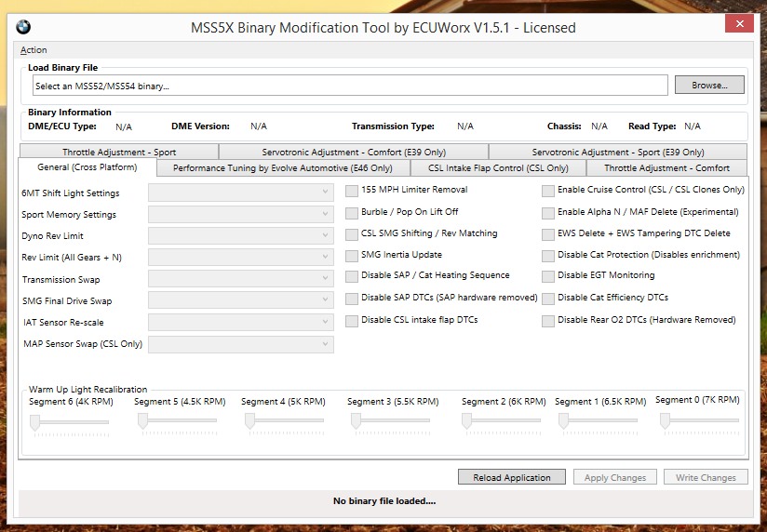Click Segment 6 (4K RPM) slider
Image resolution: width=767 pixels, height=532 pixels.
tap(69, 423)
